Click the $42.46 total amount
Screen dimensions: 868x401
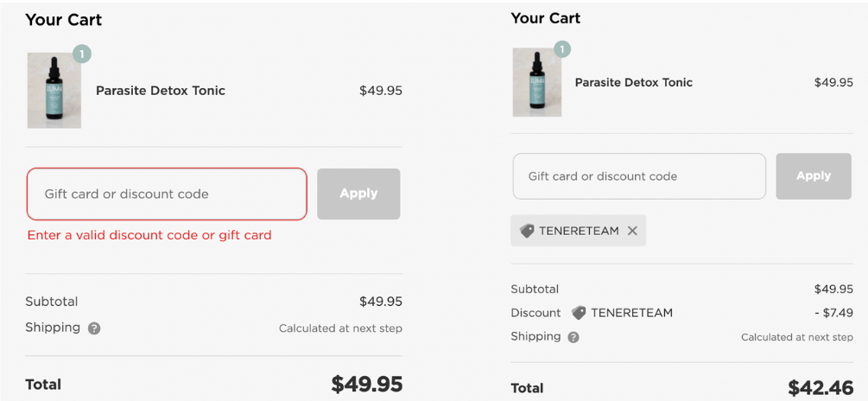point(820,388)
